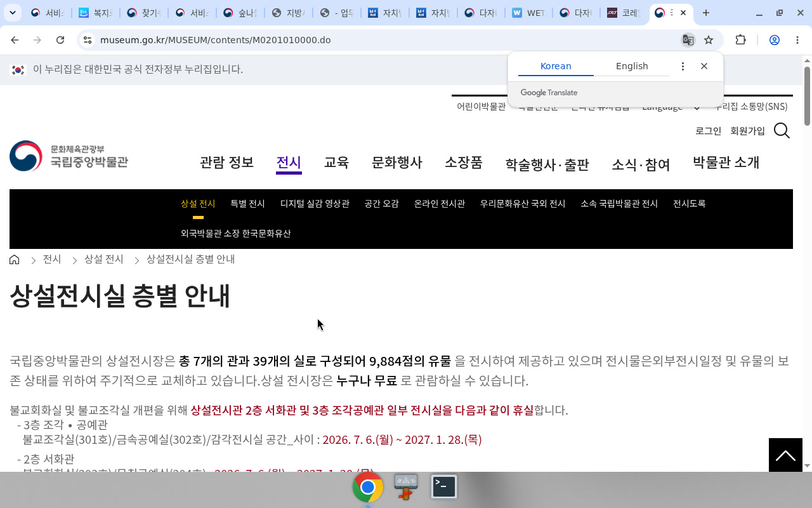Switch to the '- 업무' browser tab
This screenshot has width=812, height=508.
click(x=336, y=13)
